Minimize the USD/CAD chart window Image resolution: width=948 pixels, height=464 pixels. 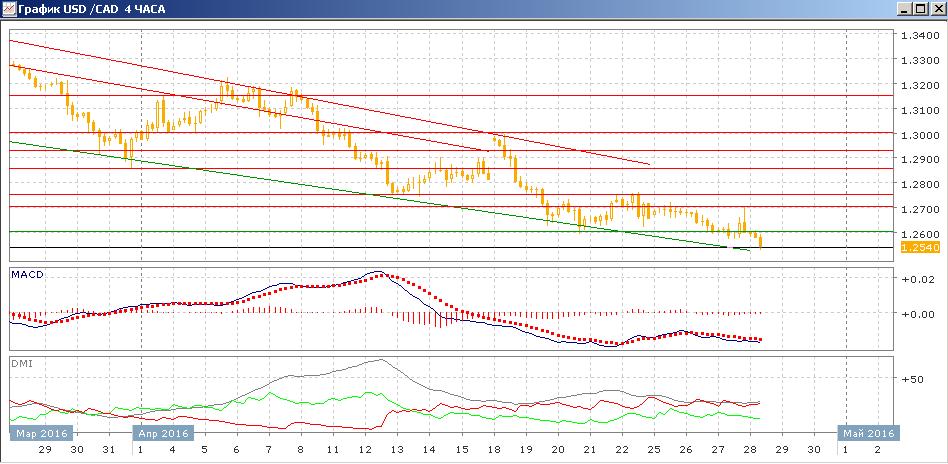pyautogui.click(x=906, y=9)
